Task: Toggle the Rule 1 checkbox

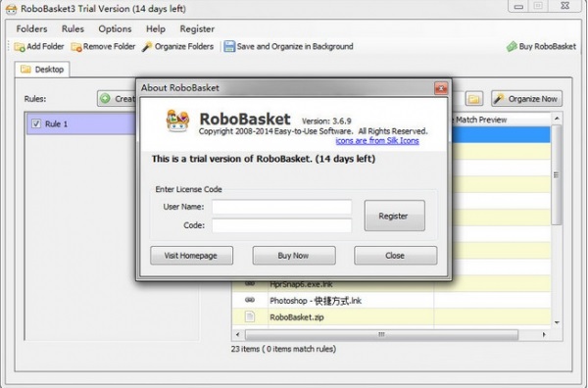Action: [36, 123]
